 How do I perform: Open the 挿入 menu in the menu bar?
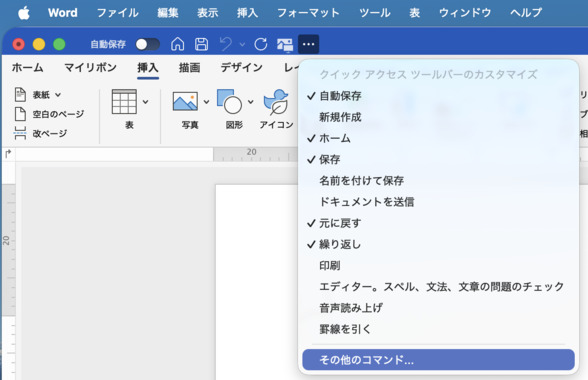[x=247, y=13]
